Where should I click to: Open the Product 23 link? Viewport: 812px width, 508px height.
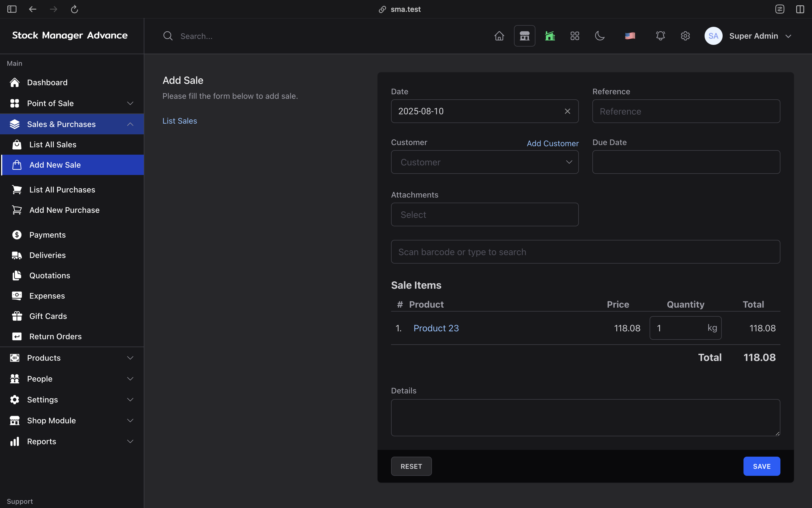point(436,328)
